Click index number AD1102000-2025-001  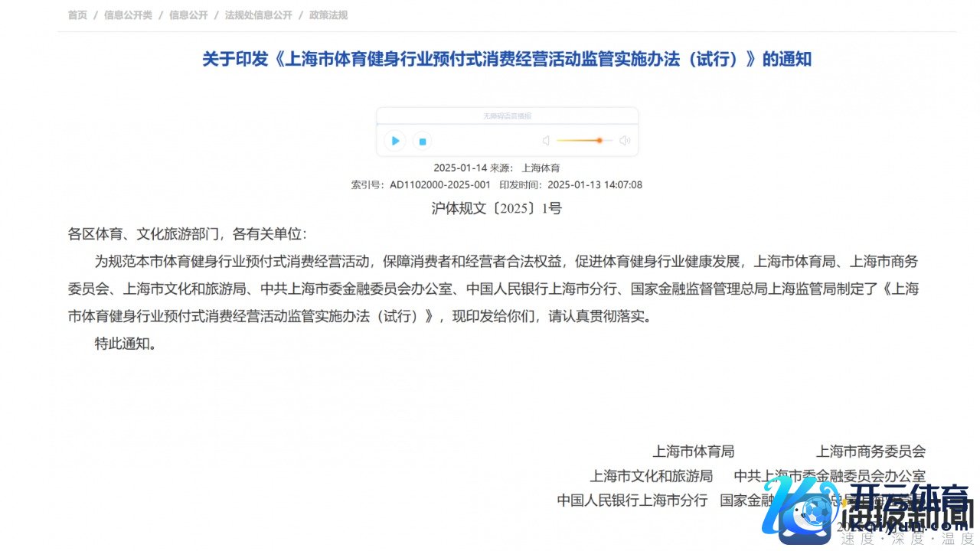[x=439, y=184]
